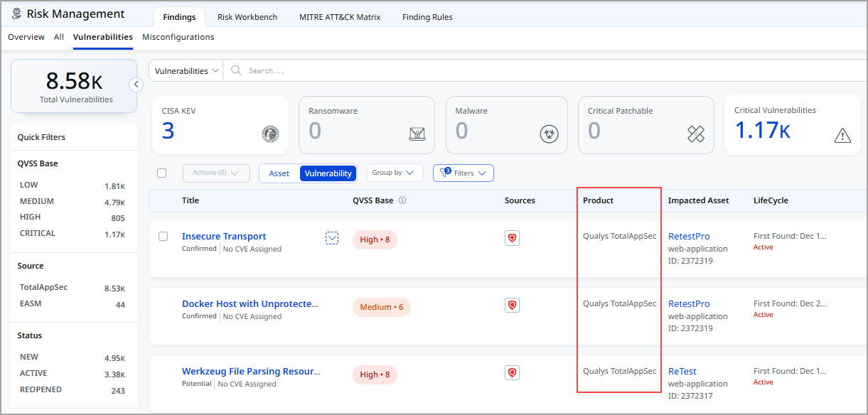Click the 8.58K Total Vulnerabilities card

coord(74,86)
